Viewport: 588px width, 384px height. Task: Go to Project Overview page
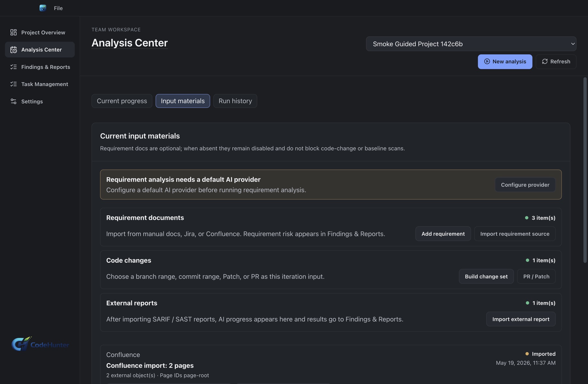(x=40, y=32)
